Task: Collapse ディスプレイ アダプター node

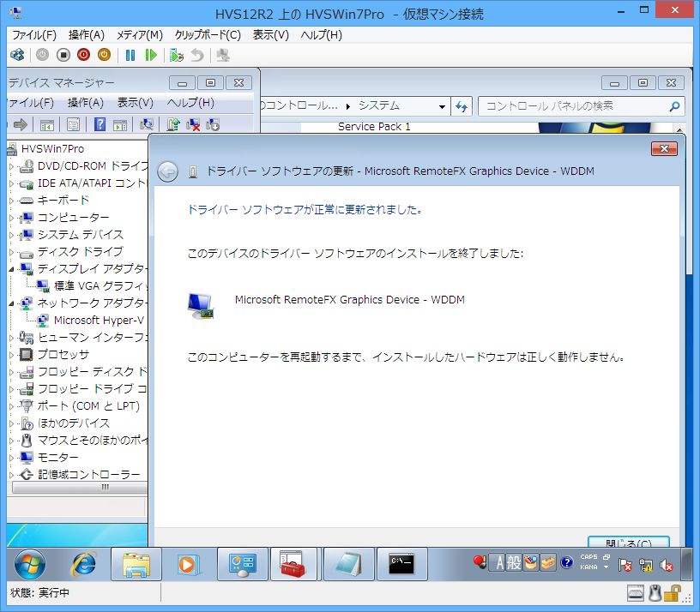Action: pyautogui.click(x=12, y=269)
